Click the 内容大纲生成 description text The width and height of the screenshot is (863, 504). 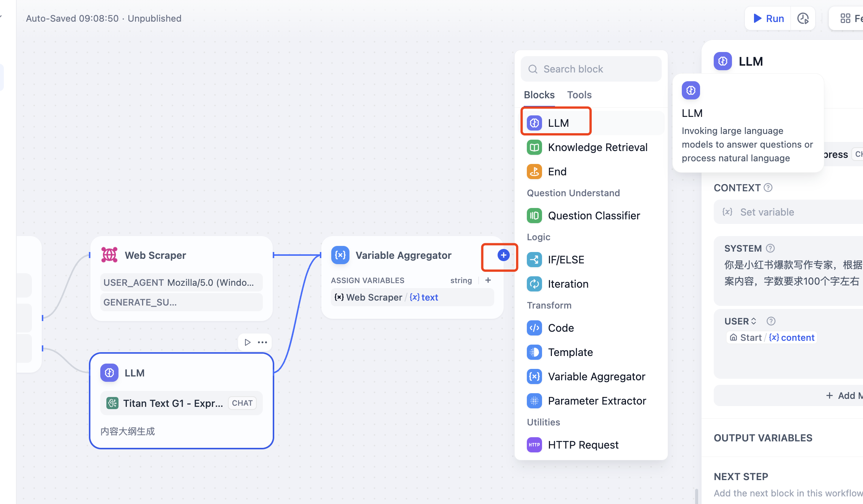128,431
